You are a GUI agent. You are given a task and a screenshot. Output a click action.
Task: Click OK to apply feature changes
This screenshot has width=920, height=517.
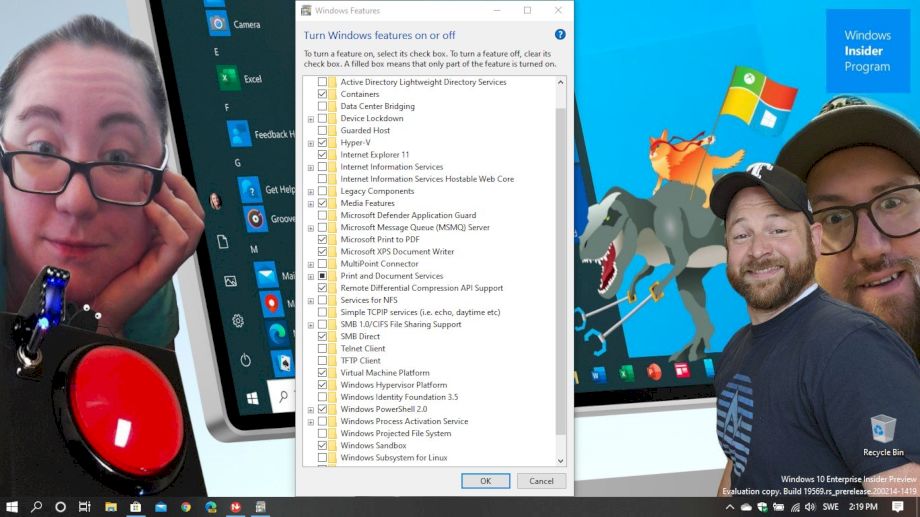coord(485,481)
